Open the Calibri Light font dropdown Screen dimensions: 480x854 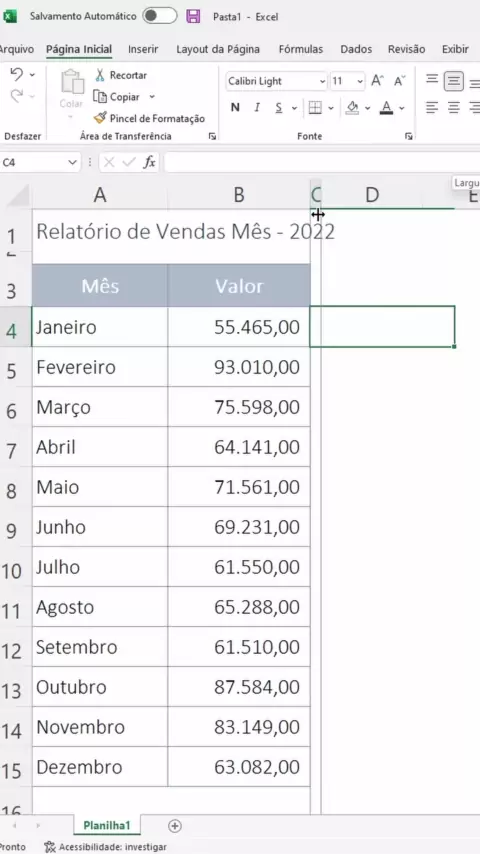(323, 82)
